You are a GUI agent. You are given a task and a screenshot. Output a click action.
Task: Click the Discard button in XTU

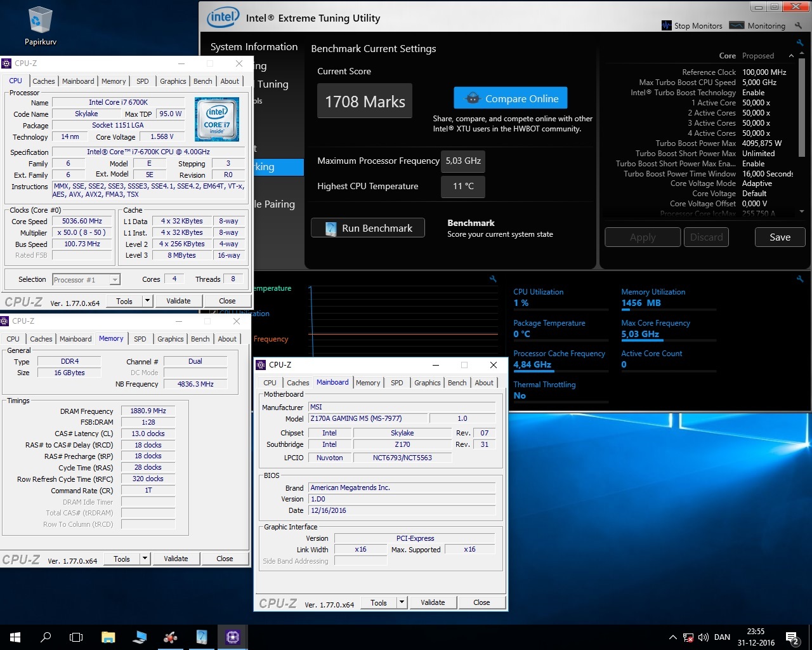click(x=706, y=237)
